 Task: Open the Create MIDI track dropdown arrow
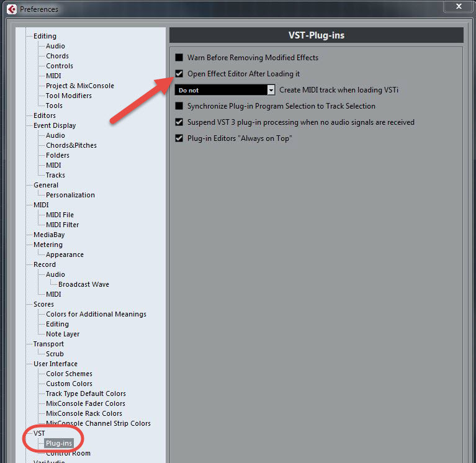[271, 90]
